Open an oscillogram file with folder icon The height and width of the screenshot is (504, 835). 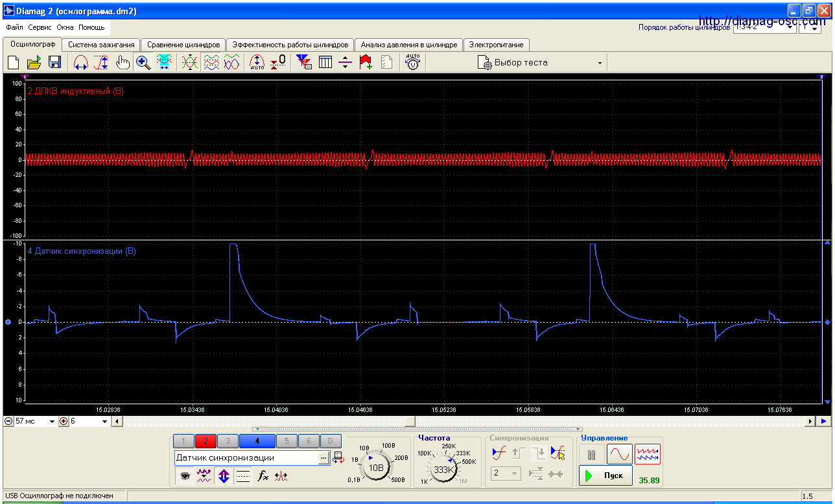coord(34,63)
